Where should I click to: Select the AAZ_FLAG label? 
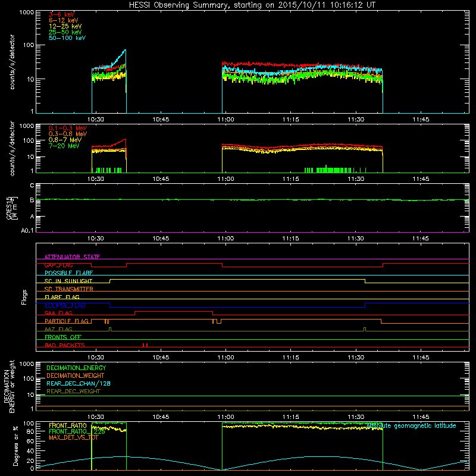click(x=58, y=329)
